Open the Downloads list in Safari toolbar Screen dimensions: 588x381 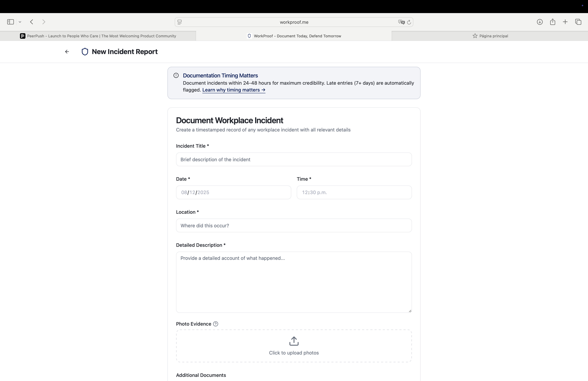tap(540, 22)
